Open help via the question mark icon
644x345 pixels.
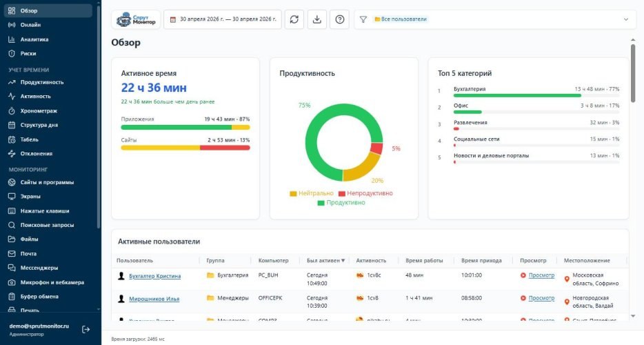pyautogui.click(x=340, y=19)
